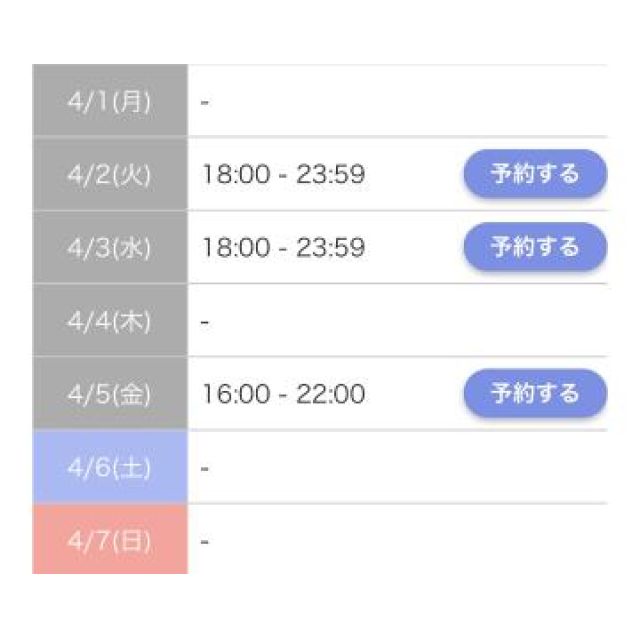Click the 18:00 start time on 4/2
Image resolution: width=640 pixels, height=640 pixels.
point(235,175)
